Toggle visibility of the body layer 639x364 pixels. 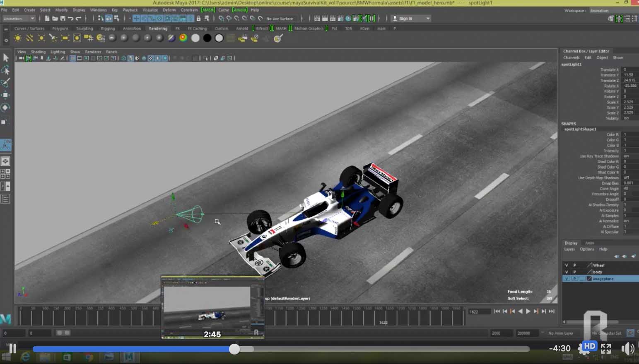[567, 272]
